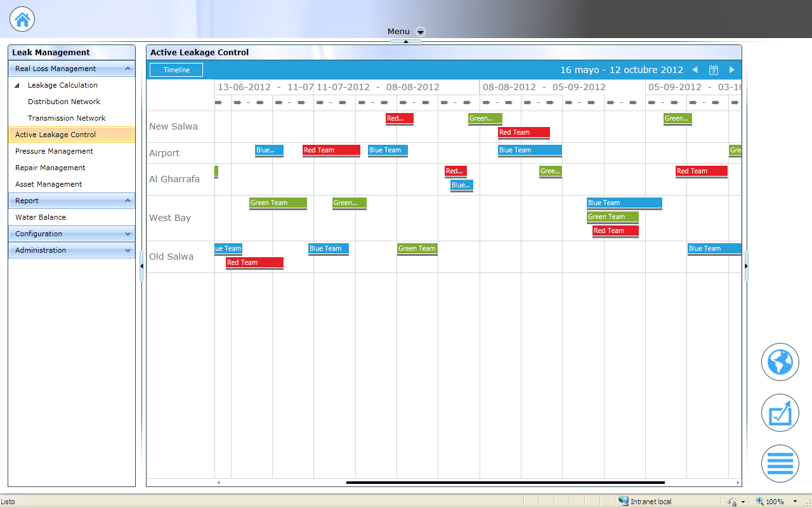Screen dimensions: 812x508
Task: Select Red Team task in West Bay
Action: pos(615,231)
